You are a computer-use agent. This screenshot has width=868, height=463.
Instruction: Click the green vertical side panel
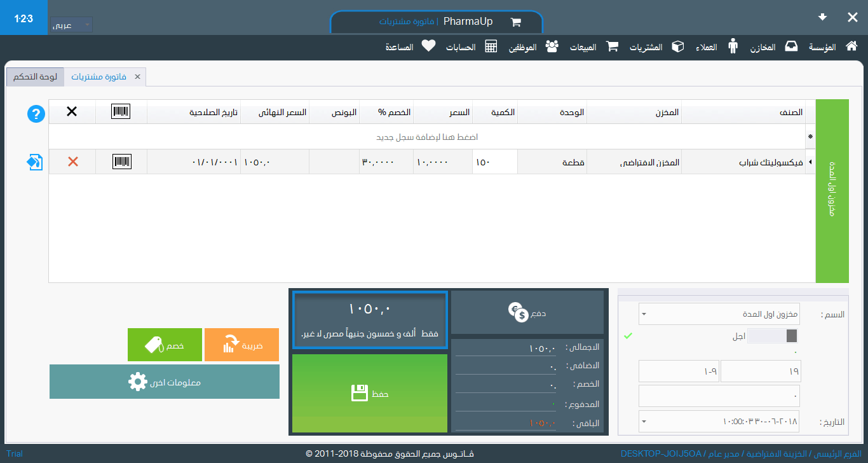coord(832,191)
